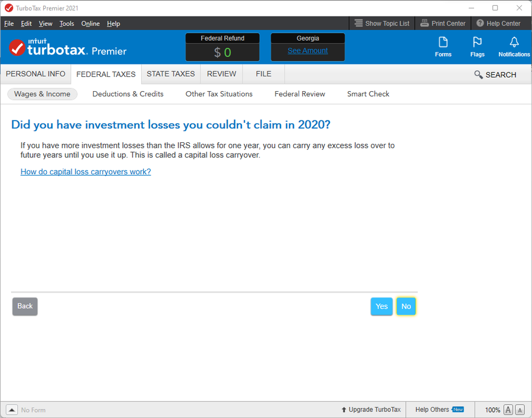Viewport: 532px width, 418px height.
Task: Increase text size with large A
Action: tap(508, 410)
